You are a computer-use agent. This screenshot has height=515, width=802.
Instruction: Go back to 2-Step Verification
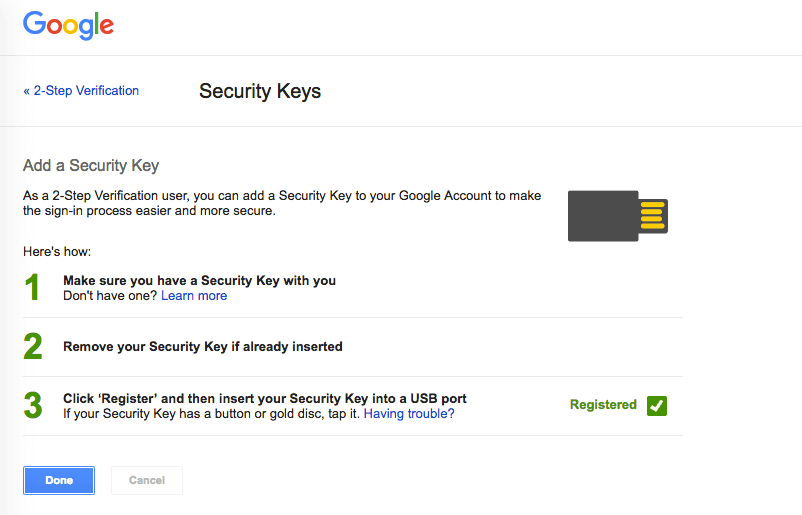[x=81, y=91]
